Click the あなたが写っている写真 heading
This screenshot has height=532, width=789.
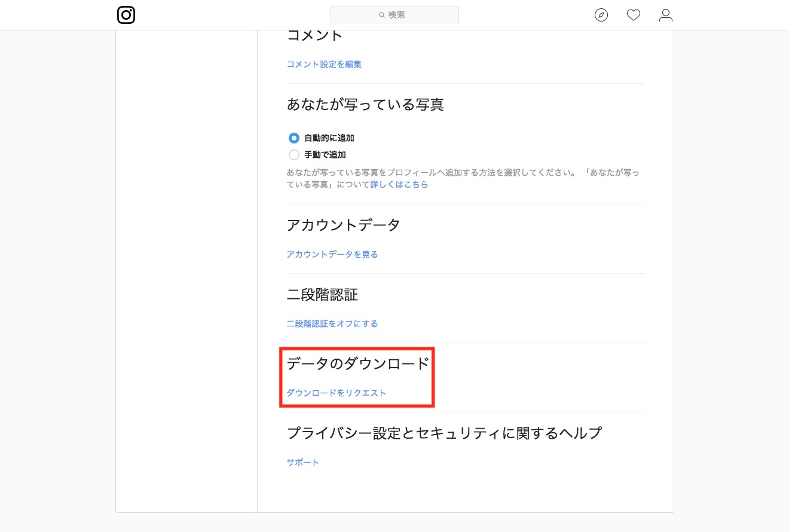(x=365, y=105)
